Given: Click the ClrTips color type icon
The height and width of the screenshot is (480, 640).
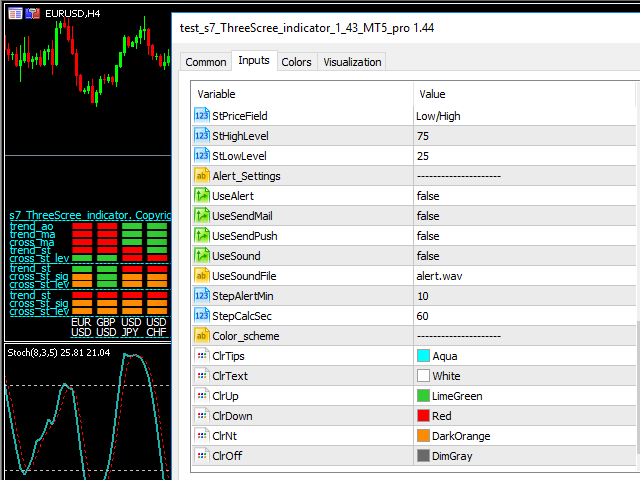Looking at the screenshot, I should [201, 356].
